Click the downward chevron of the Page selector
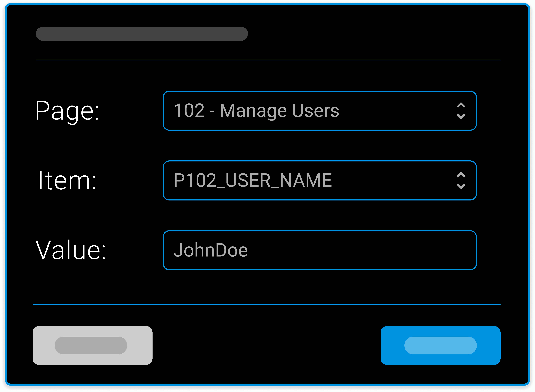This screenshot has width=535, height=392. pos(461,116)
